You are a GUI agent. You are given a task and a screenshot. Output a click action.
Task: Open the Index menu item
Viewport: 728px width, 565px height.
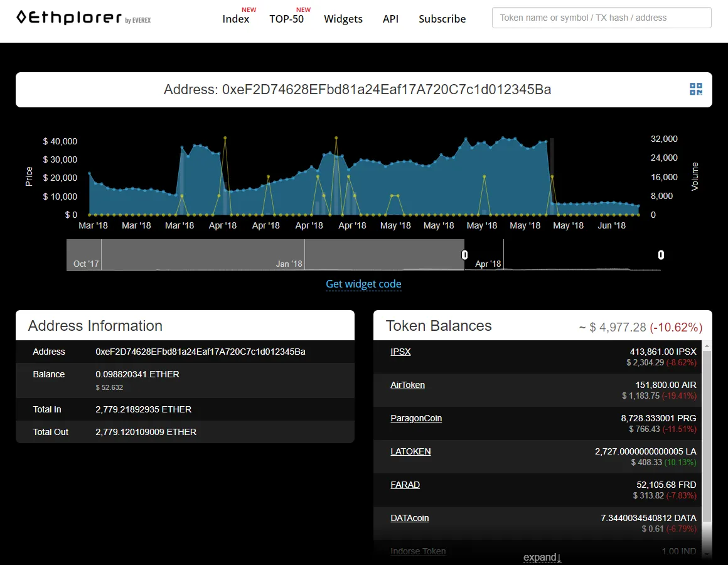[x=236, y=19]
